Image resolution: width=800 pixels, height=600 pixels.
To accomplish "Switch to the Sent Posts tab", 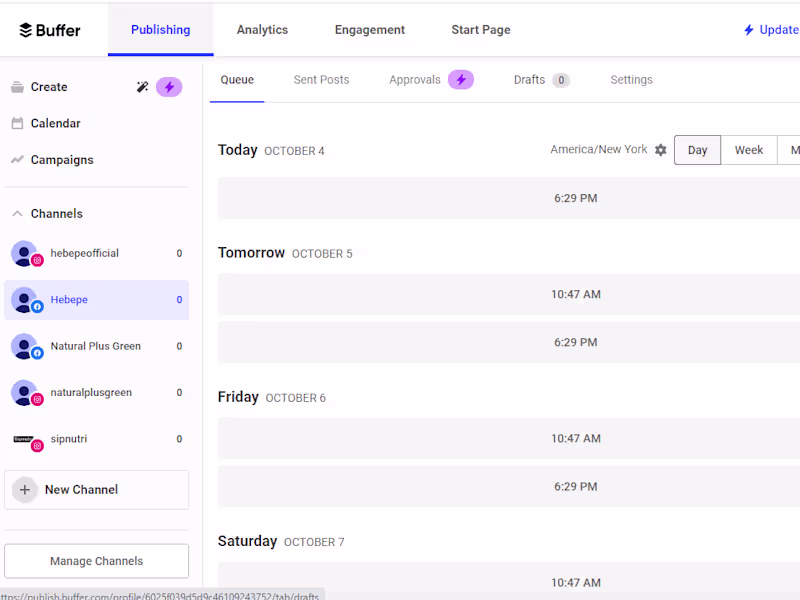I will click(321, 80).
